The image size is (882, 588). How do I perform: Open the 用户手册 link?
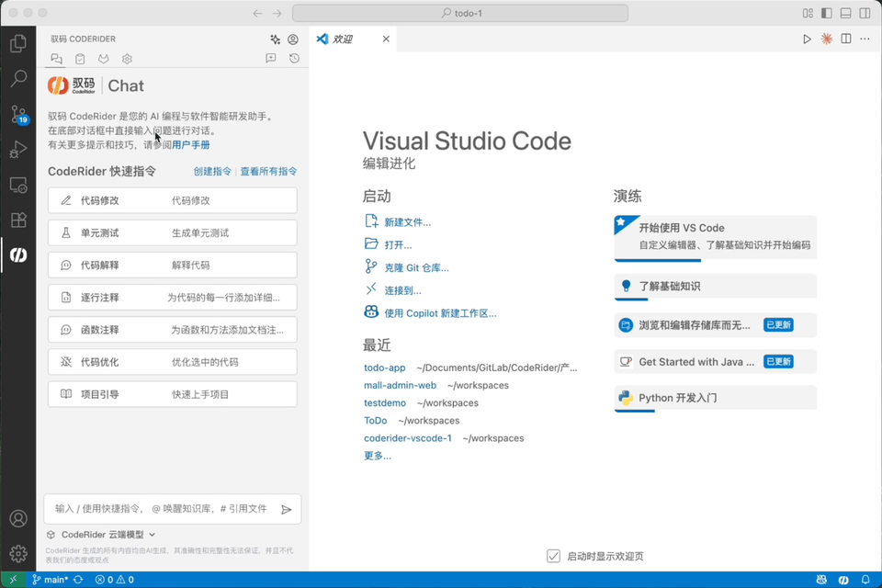click(190, 144)
